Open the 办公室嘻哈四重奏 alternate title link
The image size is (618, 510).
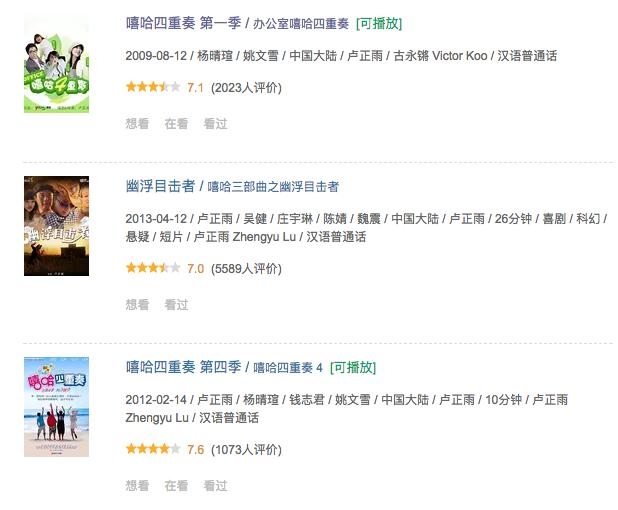pyautogui.click(x=301, y=24)
